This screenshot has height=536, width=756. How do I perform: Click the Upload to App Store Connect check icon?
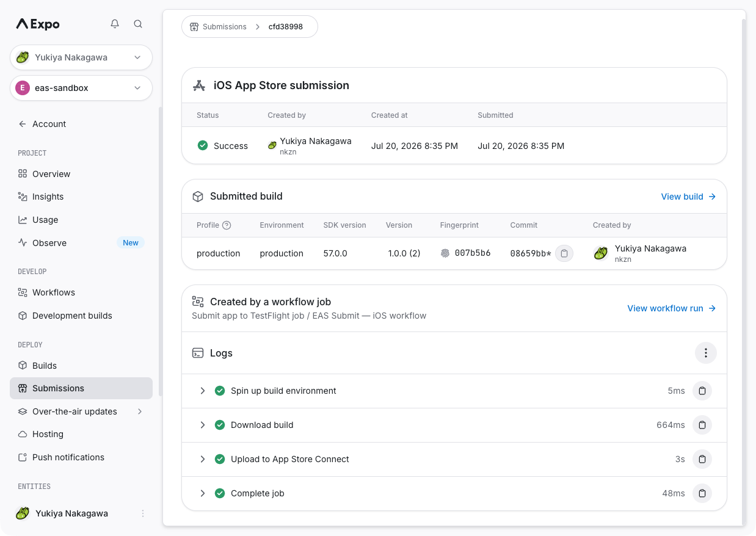coord(220,459)
